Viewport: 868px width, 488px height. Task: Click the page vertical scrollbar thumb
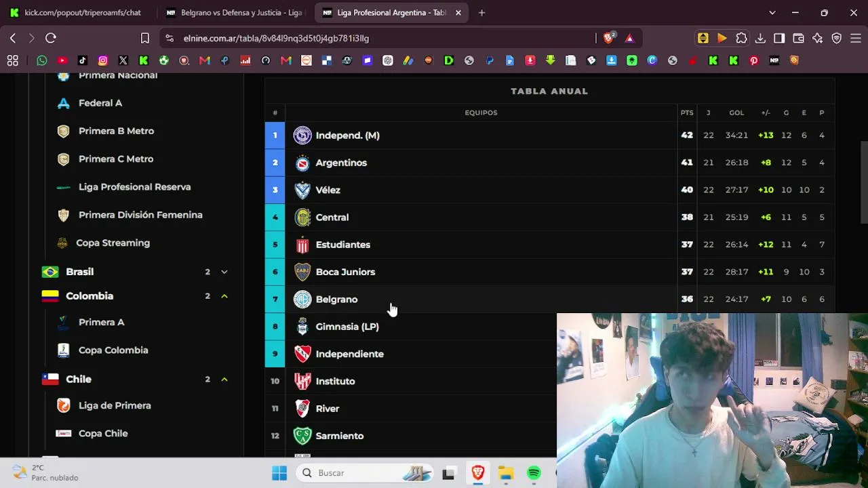click(x=864, y=182)
